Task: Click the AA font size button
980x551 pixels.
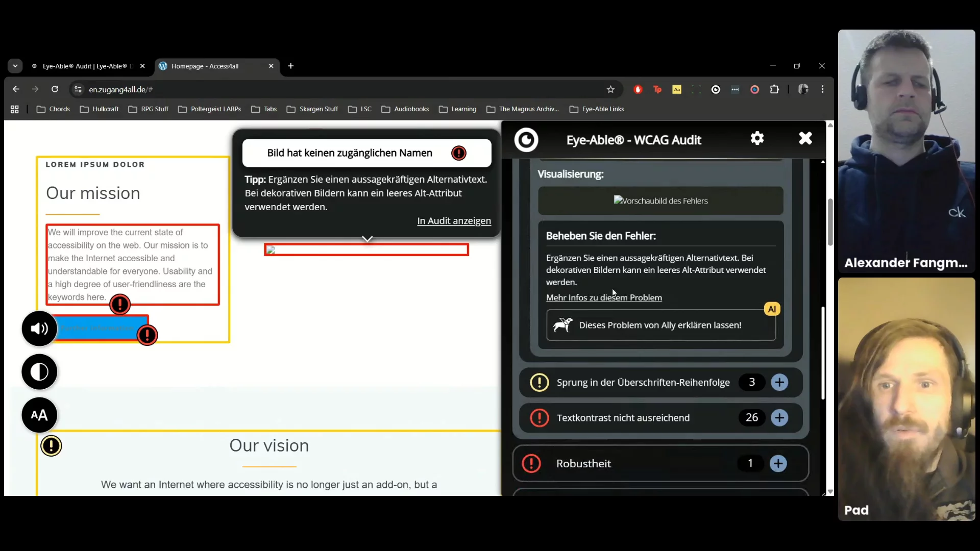Action: [39, 415]
